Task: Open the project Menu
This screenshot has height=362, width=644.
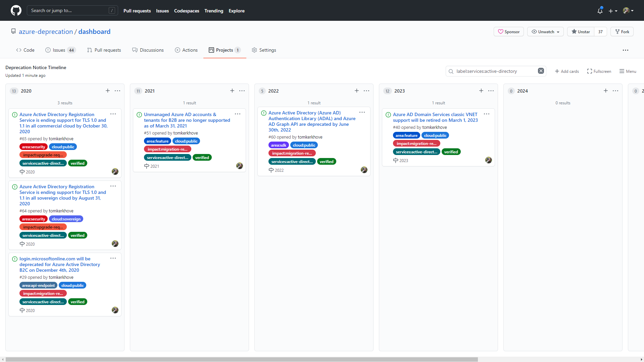Action: [x=628, y=71]
